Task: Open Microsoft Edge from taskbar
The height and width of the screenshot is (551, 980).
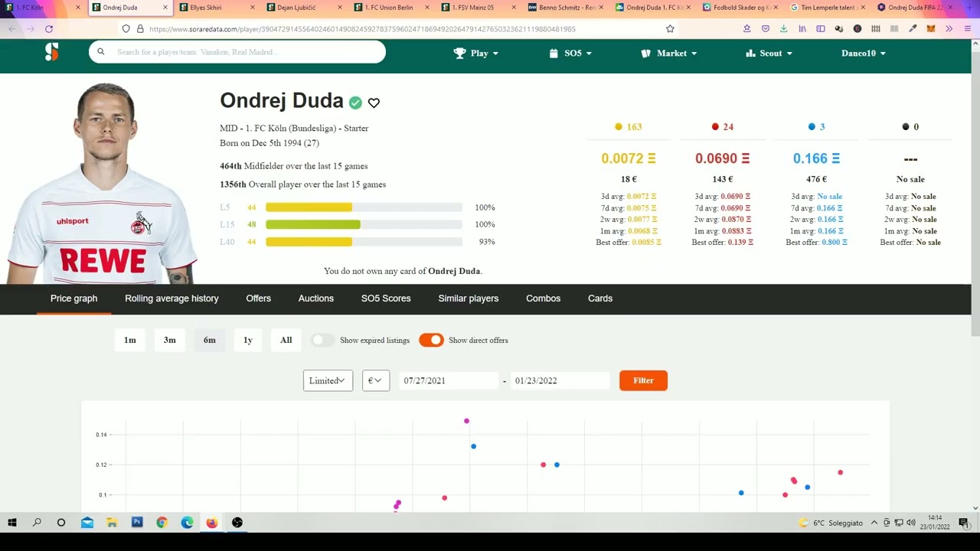Action: (188, 523)
